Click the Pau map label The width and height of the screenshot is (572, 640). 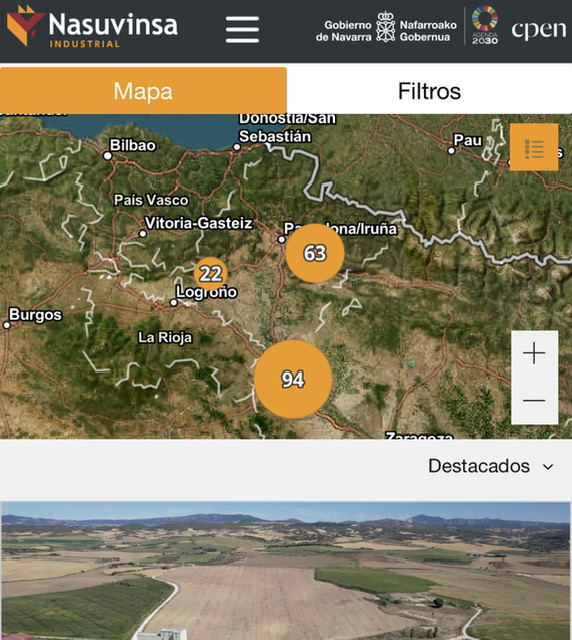click(x=468, y=140)
